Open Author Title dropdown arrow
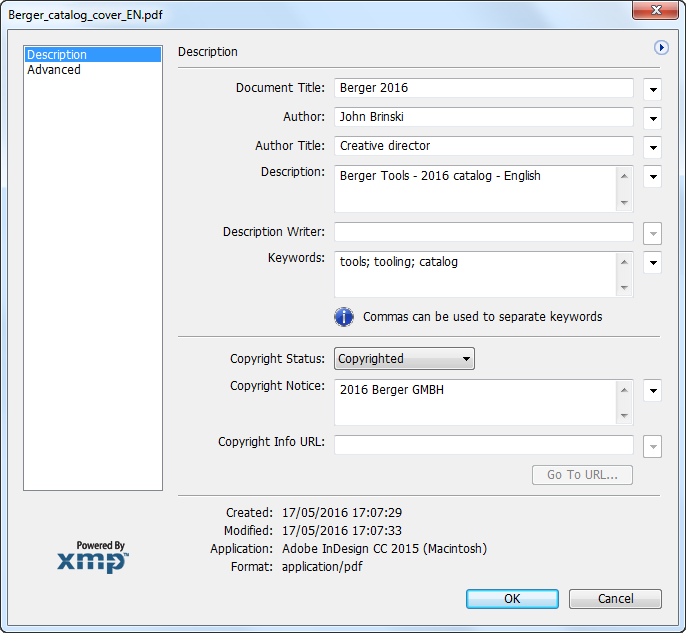Viewport: 686px width, 633px height. point(652,147)
